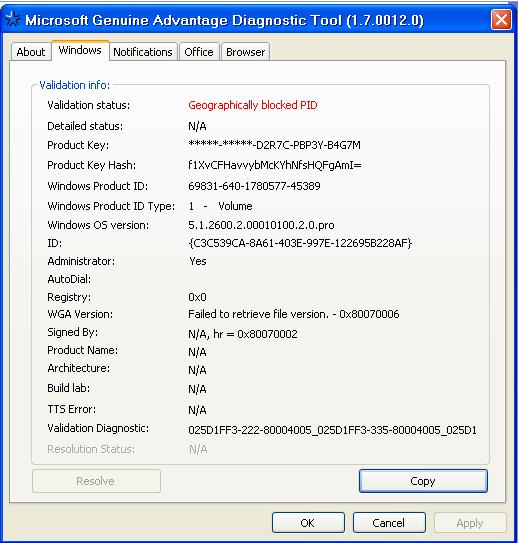Screen dimensions: 518x543
Task: Click the window title bar text
Action: click(x=224, y=20)
